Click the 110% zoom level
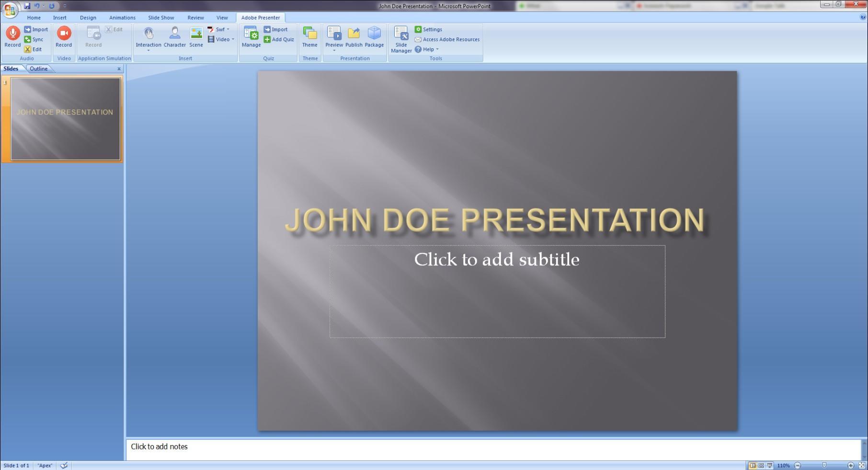Image resolution: width=868 pixels, height=470 pixels. (x=783, y=465)
